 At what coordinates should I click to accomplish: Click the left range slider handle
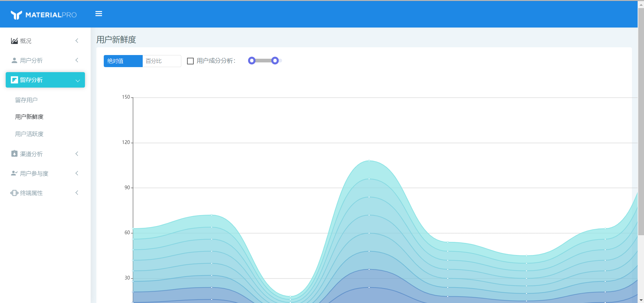point(252,60)
